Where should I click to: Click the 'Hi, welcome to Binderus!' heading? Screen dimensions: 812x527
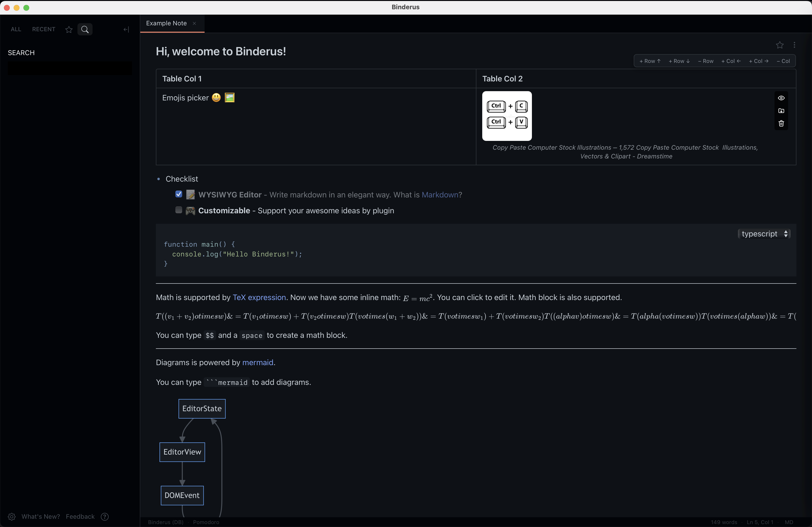[x=221, y=51]
